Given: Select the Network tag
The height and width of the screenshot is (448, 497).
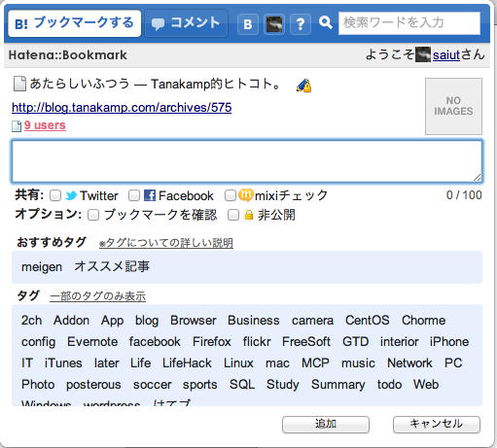Looking at the screenshot, I should [409, 363].
